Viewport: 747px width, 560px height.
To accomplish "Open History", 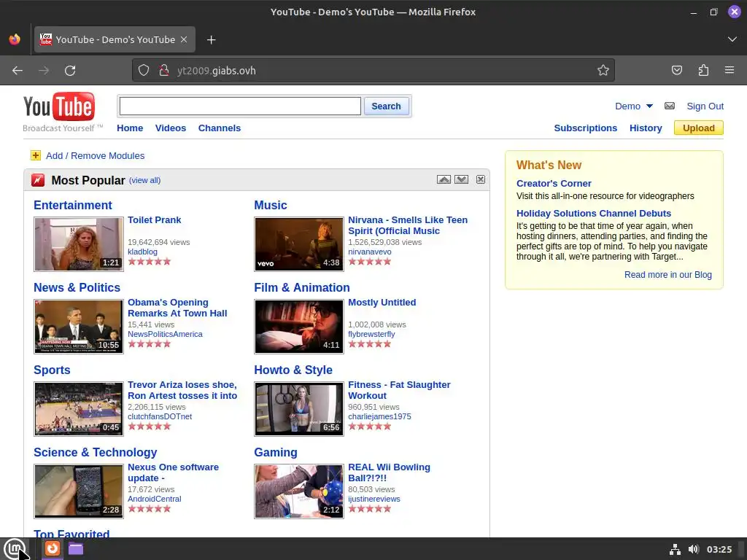I will (x=646, y=128).
